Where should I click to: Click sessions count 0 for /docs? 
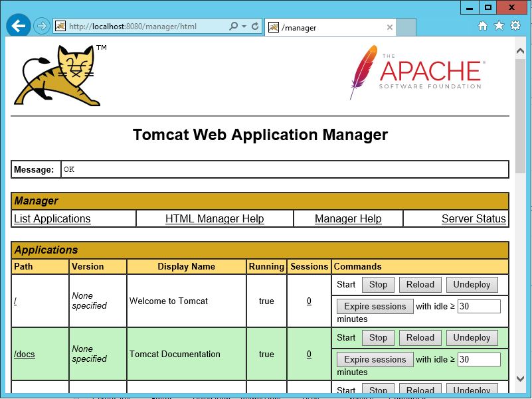tap(309, 354)
